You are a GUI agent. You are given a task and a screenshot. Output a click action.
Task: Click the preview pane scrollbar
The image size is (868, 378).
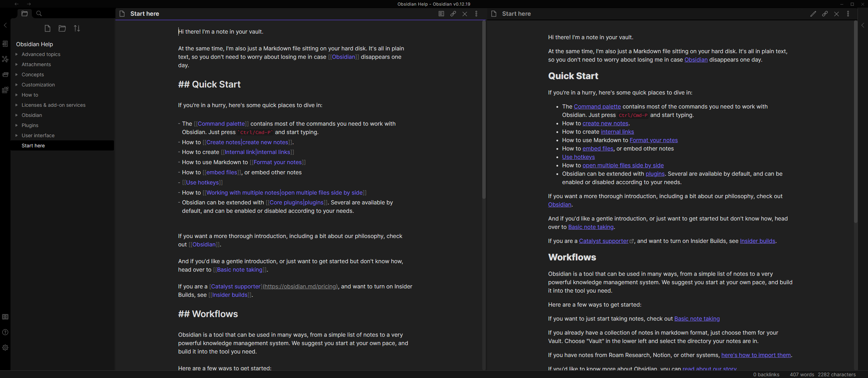pos(856,122)
